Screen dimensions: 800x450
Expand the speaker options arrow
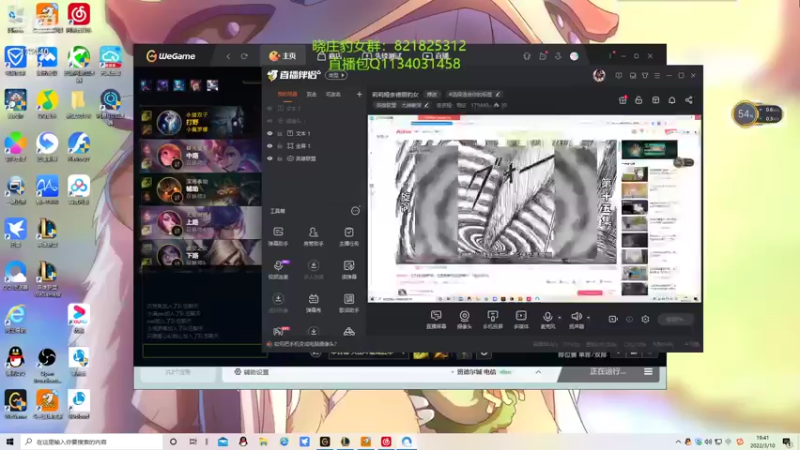click(588, 318)
